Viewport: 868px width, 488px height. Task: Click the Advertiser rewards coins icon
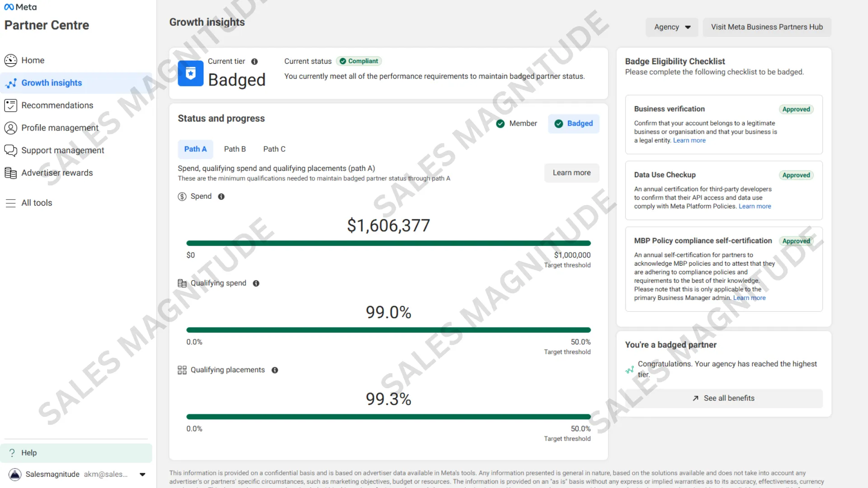(10, 173)
